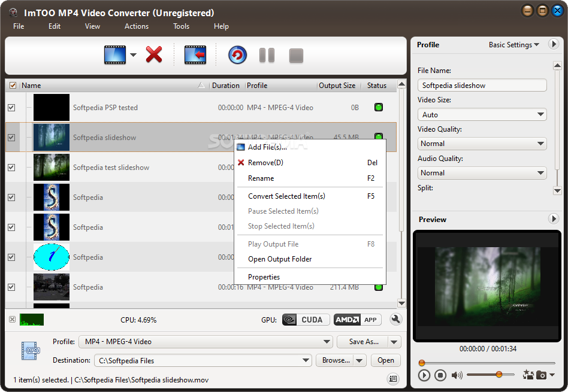Click status indicator of Softpedia PSP tested
Image resolution: width=568 pixels, height=392 pixels.
(x=379, y=107)
